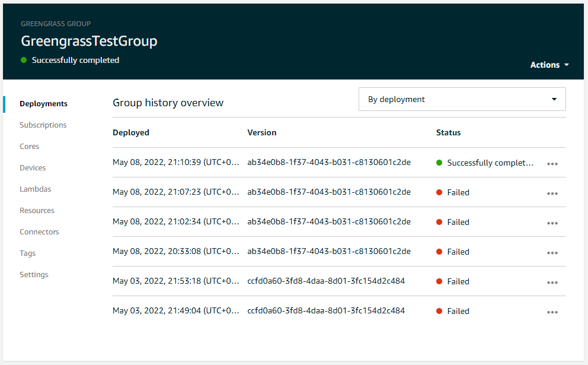Open more options for 21:49:04 deployment

(x=552, y=312)
